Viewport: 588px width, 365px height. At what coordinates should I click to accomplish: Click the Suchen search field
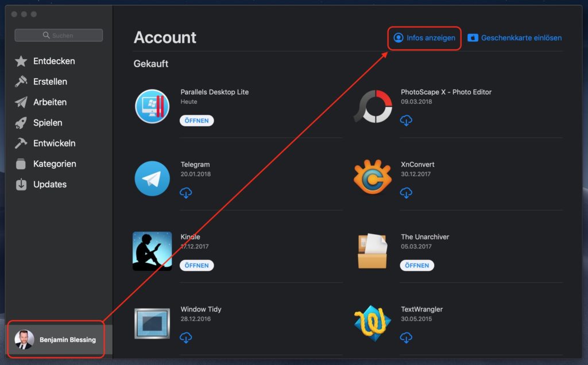click(58, 35)
